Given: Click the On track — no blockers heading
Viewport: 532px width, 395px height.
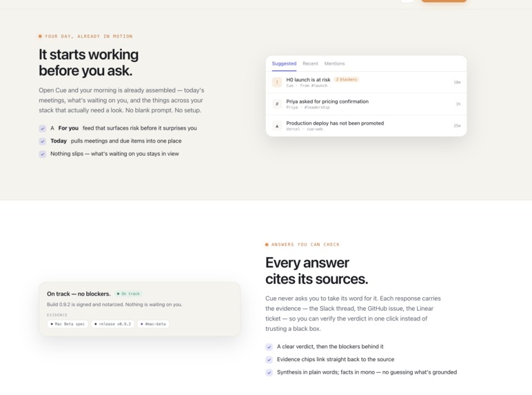Looking at the screenshot, I should click(x=79, y=294).
